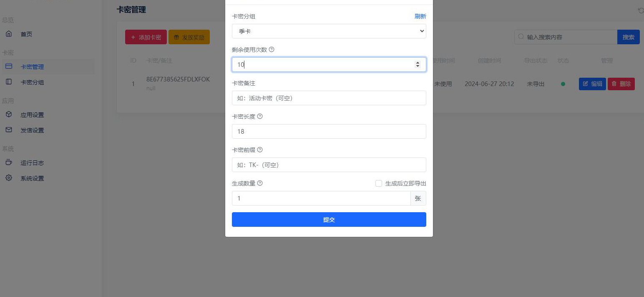Go to 发信设置 in the sidebar
The height and width of the screenshot is (297, 644).
(32, 130)
